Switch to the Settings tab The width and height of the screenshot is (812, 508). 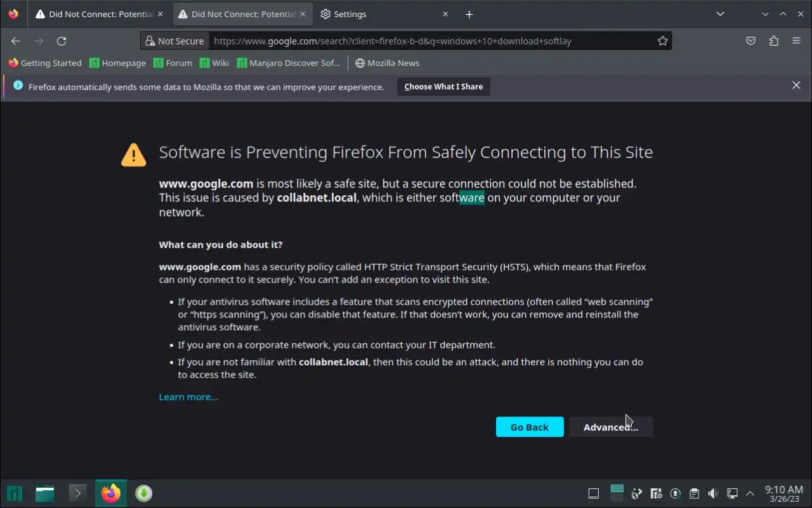384,14
